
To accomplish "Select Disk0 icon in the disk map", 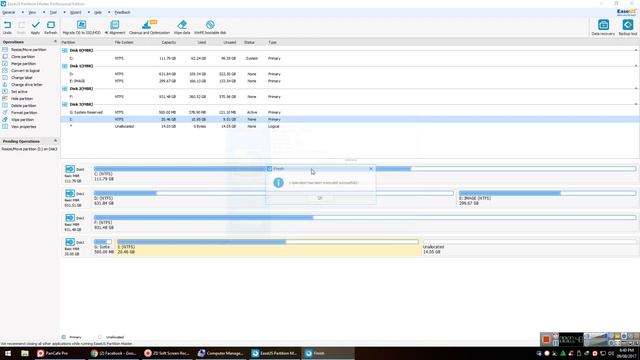I will (70, 169).
